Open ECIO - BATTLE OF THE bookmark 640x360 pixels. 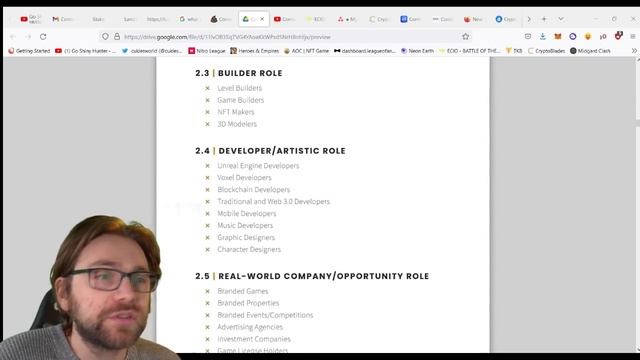pos(469,51)
